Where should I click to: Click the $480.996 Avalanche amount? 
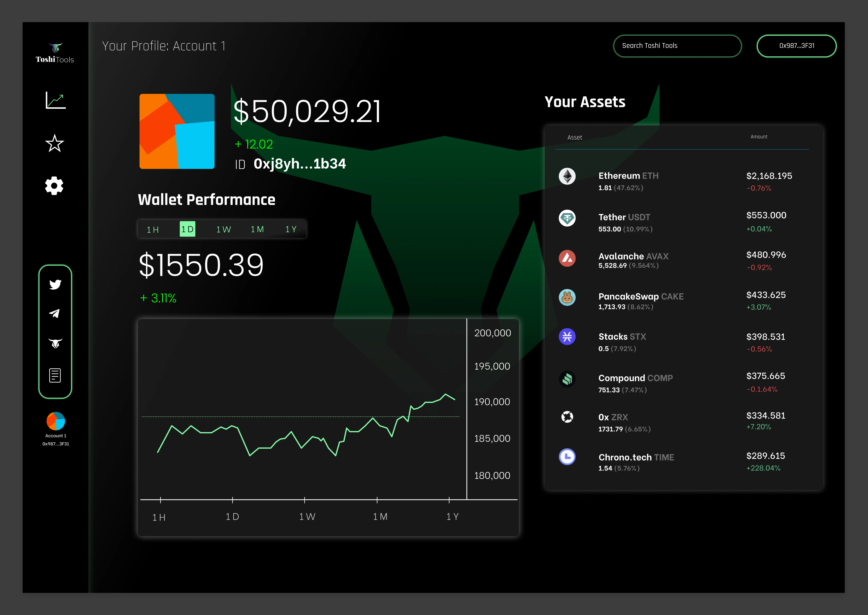766,255
